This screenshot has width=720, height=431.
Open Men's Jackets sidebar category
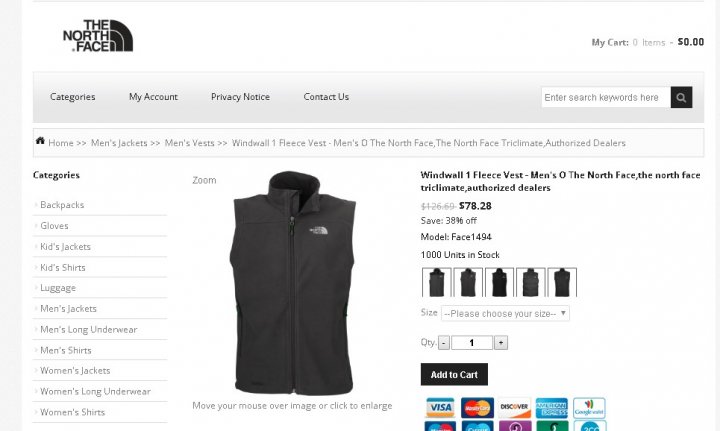coord(68,308)
